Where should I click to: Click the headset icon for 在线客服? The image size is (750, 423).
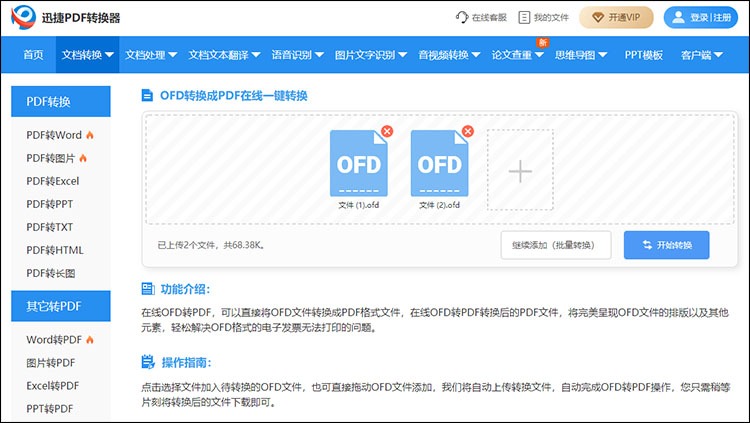pos(462,17)
